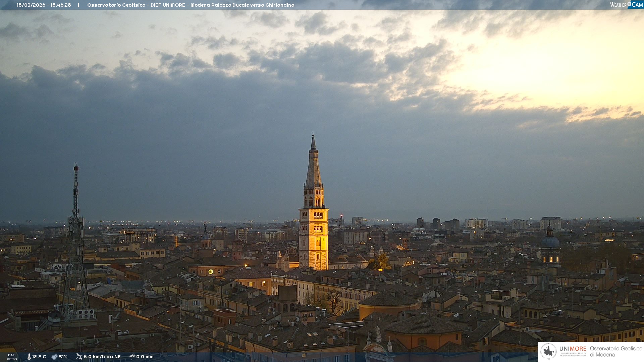Click the blue church dome
This screenshot has height=362, width=644.
pyautogui.click(x=550, y=241)
